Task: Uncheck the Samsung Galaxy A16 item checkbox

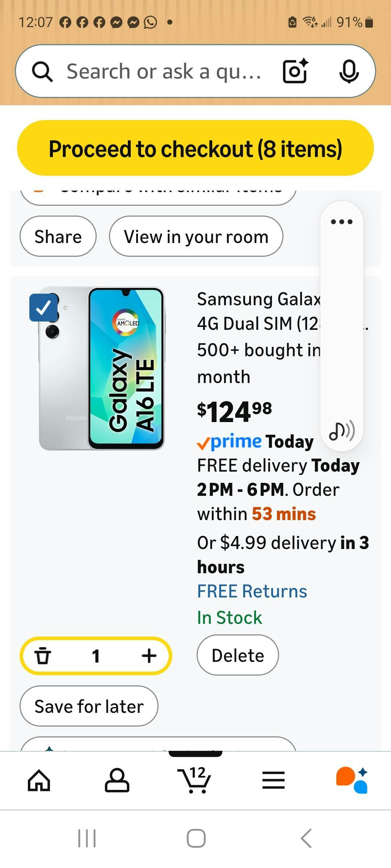Action: point(43,308)
